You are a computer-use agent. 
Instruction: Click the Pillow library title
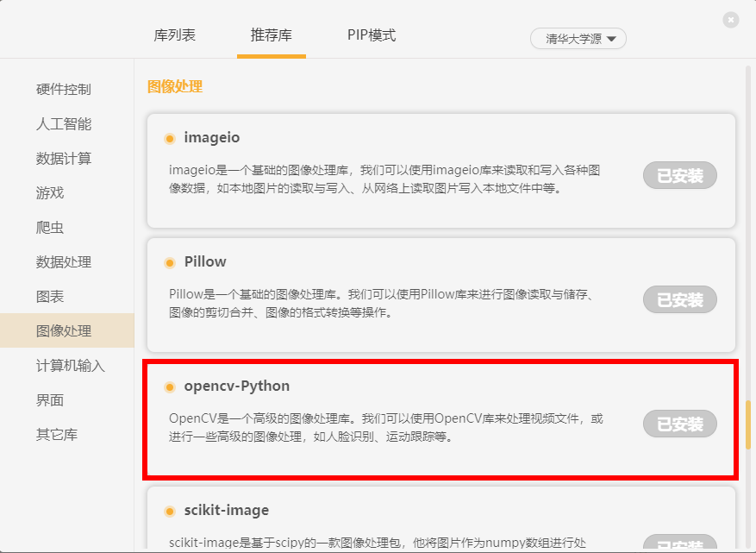(205, 261)
